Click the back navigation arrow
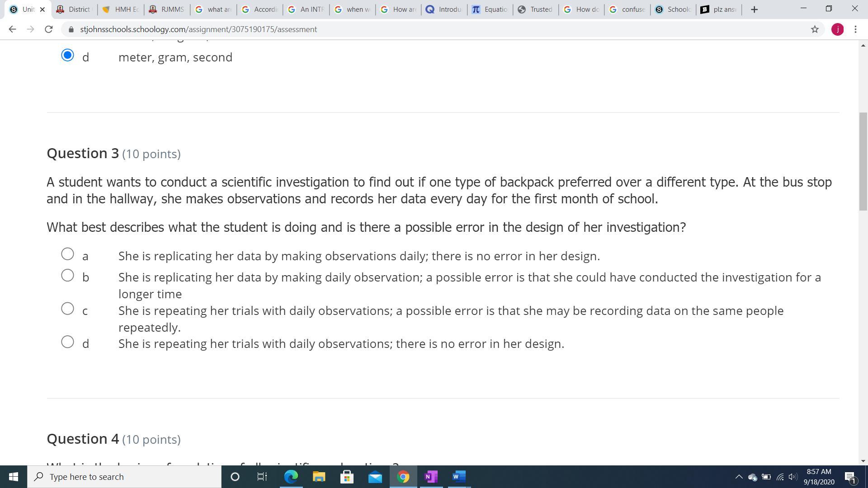868x488 pixels. pos(12,29)
